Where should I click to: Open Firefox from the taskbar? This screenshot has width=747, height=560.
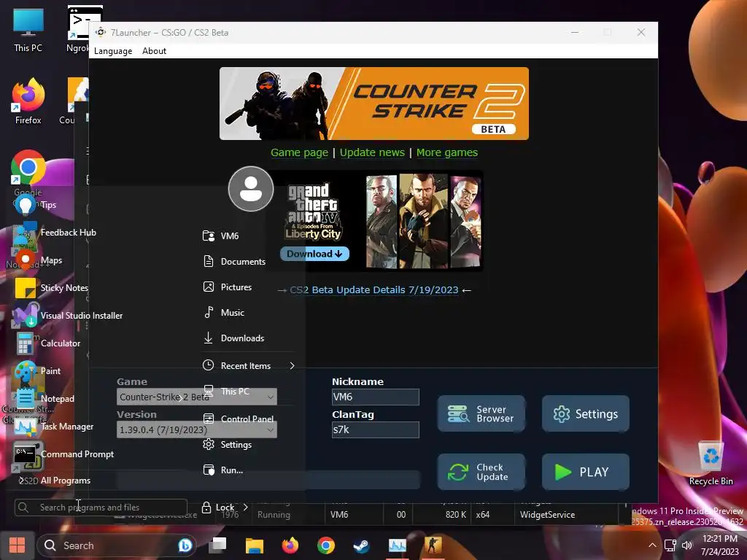(290, 545)
